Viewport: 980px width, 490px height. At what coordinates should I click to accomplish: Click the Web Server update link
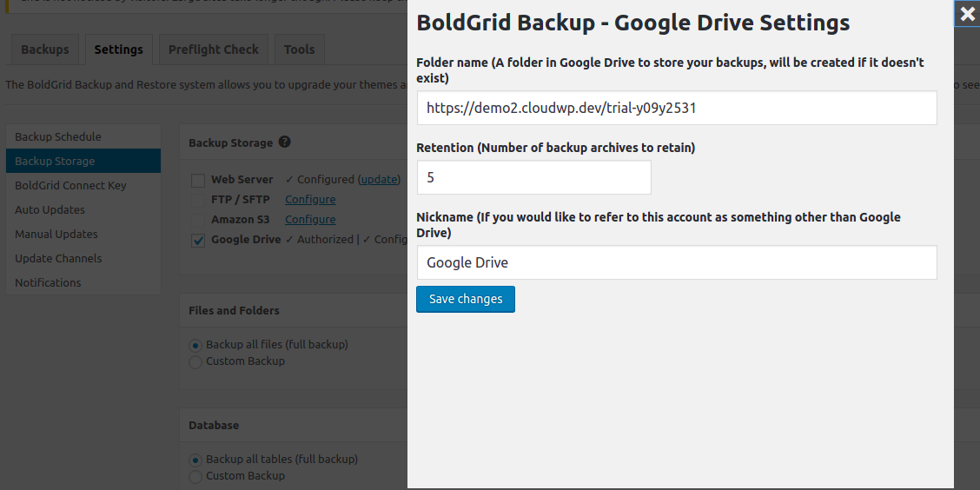click(380, 180)
